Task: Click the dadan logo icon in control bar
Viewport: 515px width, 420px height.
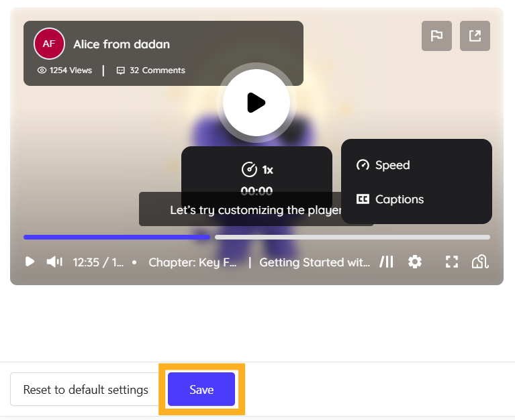Action: tap(480, 262)
